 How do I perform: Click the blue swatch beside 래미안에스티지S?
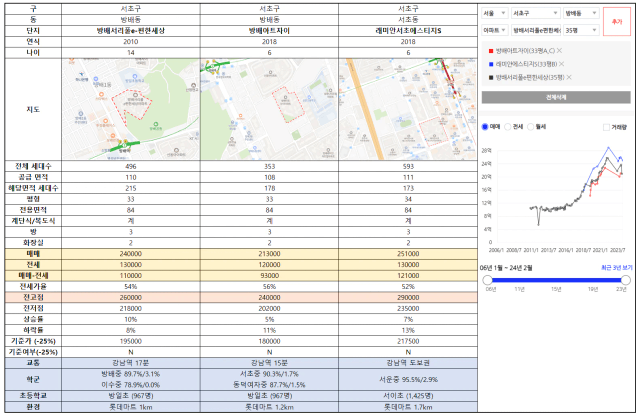coord(491,64)
